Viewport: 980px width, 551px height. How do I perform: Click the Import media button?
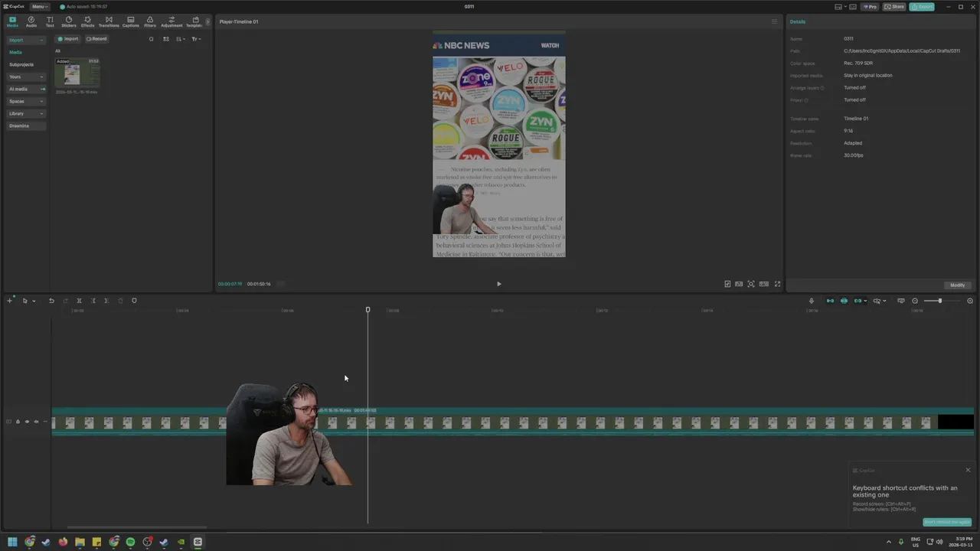click(68, 39)
